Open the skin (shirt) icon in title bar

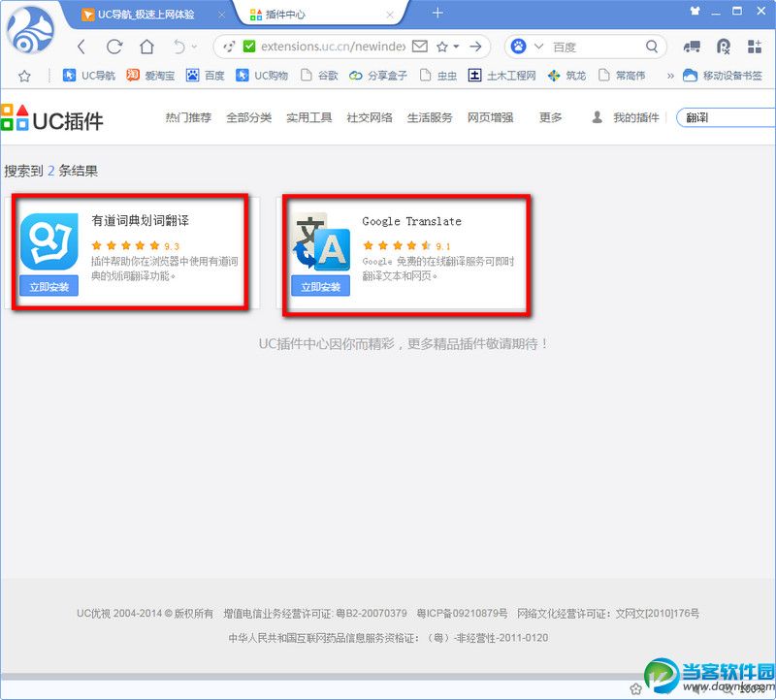[695, 11]
